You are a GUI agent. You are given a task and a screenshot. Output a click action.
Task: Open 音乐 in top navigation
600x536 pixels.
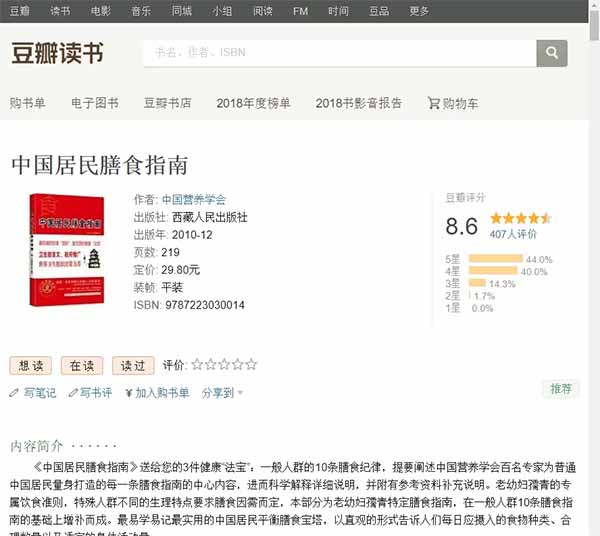click(141, 11)
